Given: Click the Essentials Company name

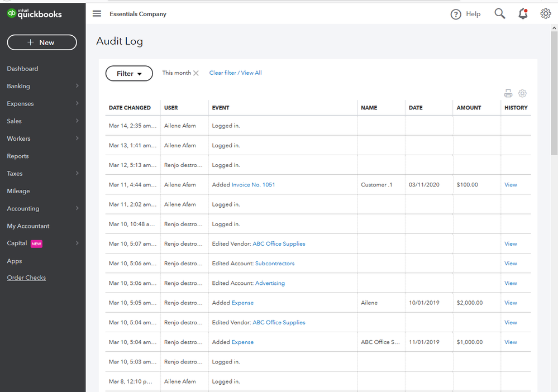Looking at the screenshot, I should tap(138, 14).
